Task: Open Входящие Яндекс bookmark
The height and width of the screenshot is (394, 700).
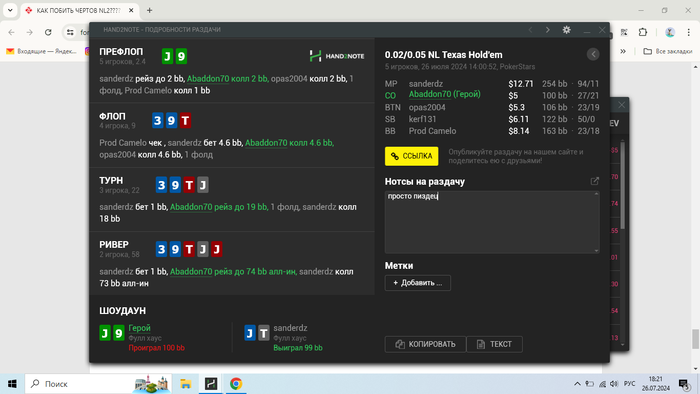Action: [x=41, y=51]
